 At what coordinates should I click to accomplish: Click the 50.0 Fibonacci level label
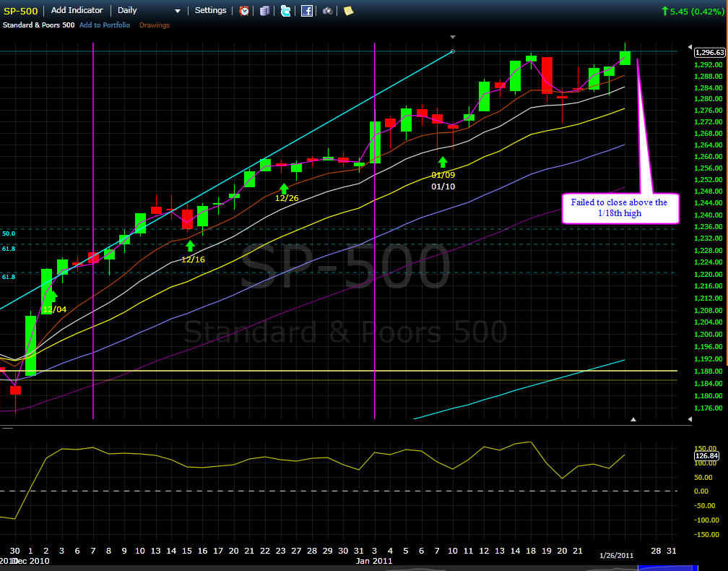pos(9,233)
